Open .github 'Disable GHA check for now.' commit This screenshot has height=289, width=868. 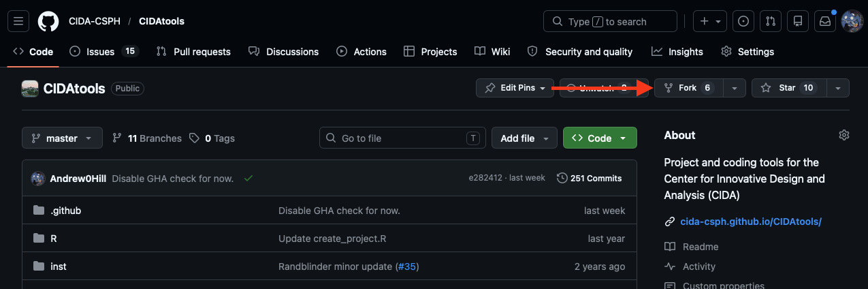tap(339, 211)
